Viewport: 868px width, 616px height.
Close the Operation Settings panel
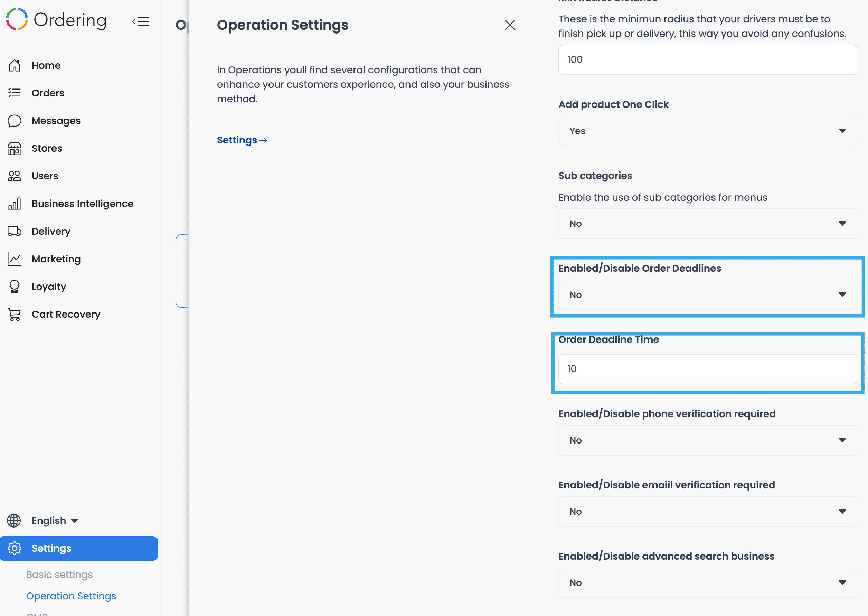510,25
